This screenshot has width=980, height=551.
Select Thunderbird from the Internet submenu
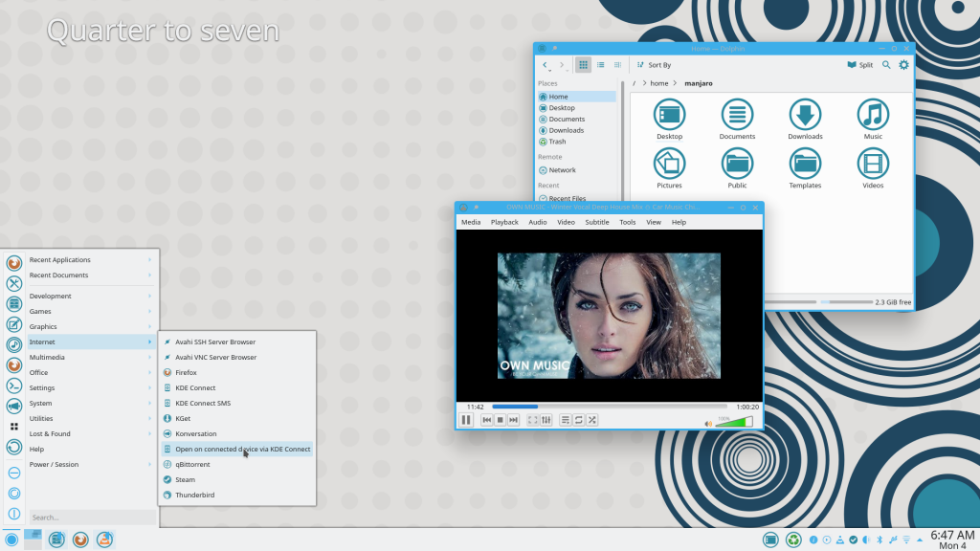[194, 495]
